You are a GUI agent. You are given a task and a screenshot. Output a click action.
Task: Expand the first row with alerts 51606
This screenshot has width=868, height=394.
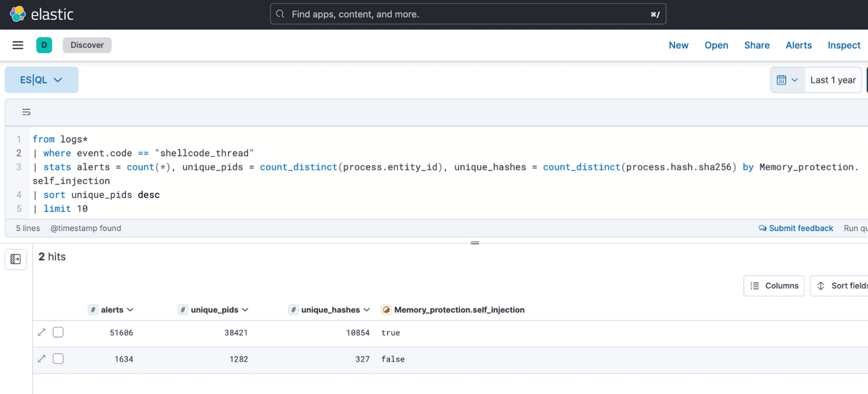(42, 332)
